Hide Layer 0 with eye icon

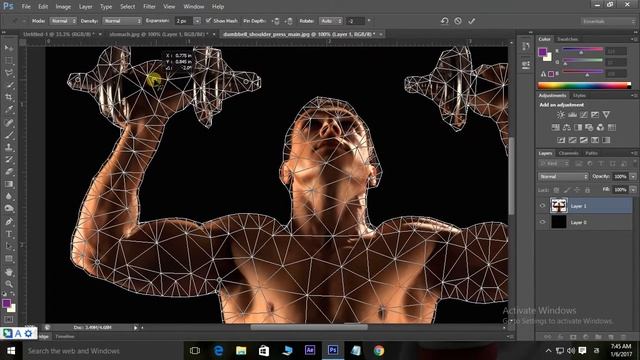[542, 222]
